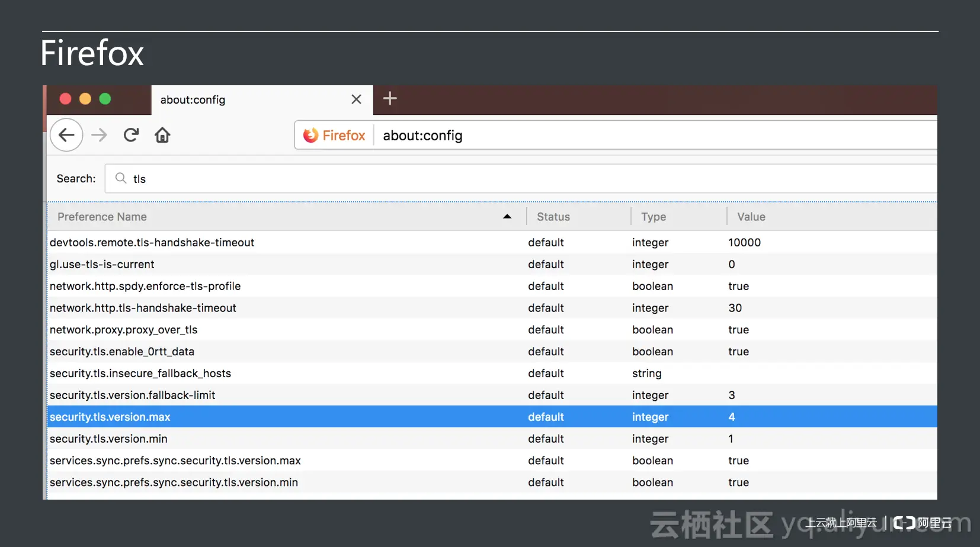Click the Firefox identity icon in address bar
The height and width of the screenshot is (547, 980).
click(x=310, y=136)
